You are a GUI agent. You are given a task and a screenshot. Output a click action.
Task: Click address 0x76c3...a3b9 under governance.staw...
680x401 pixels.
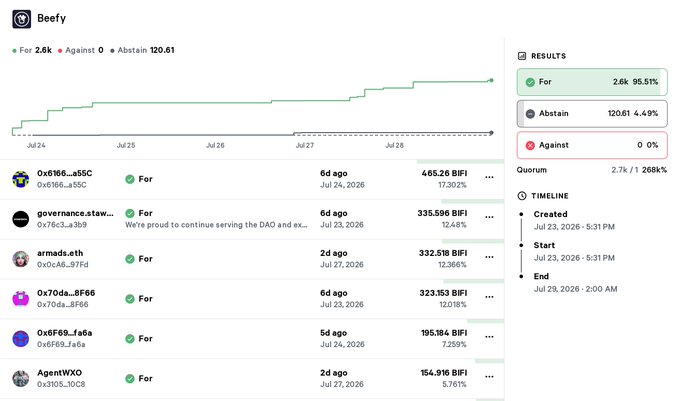point(62,225)
